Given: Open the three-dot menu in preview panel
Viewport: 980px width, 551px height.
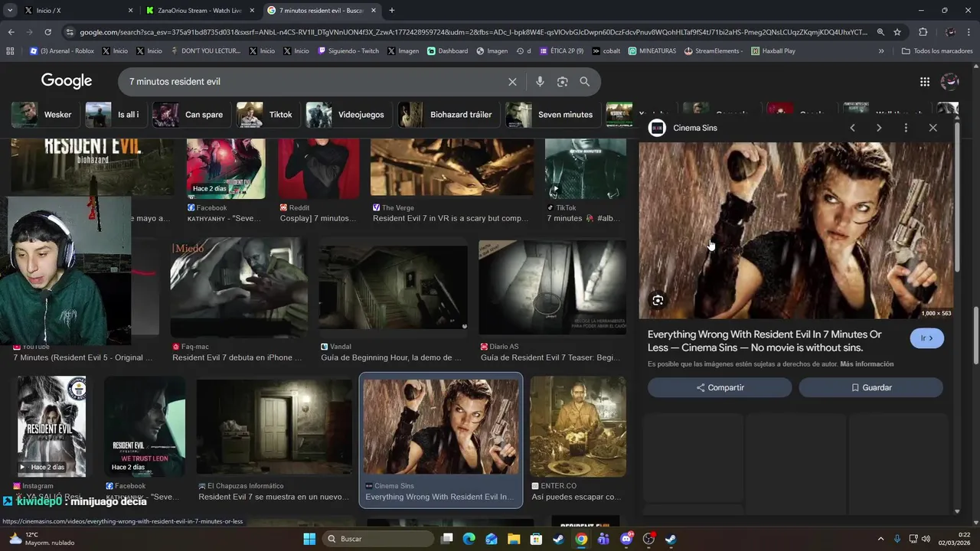Looking at the screenshot, I should pos(906,128).
